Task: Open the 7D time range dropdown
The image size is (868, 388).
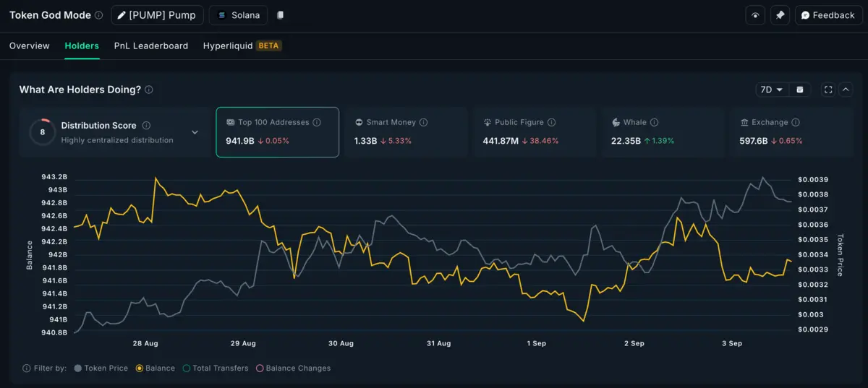Action: [x=771, y=90]
